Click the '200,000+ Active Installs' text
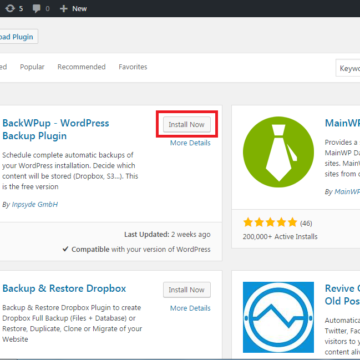 point(280,237)
